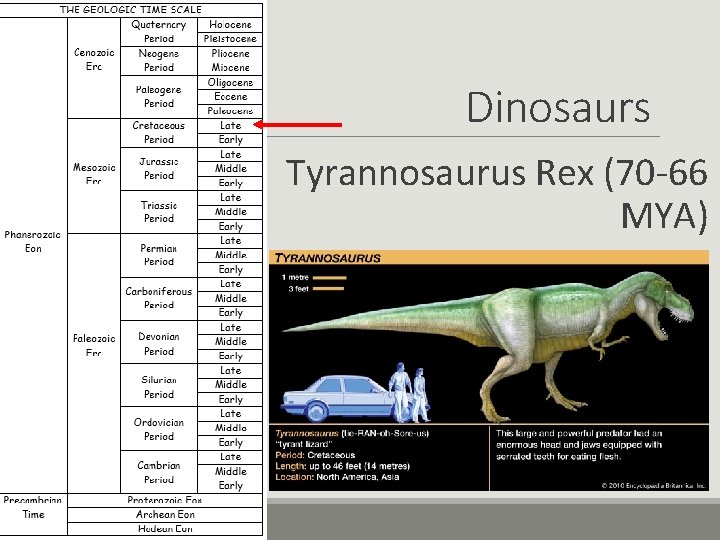Click the "Early" cell of the Jurassic Period
Image resolution: width=720 pixels, height=540 pixels.
[230, 183]
